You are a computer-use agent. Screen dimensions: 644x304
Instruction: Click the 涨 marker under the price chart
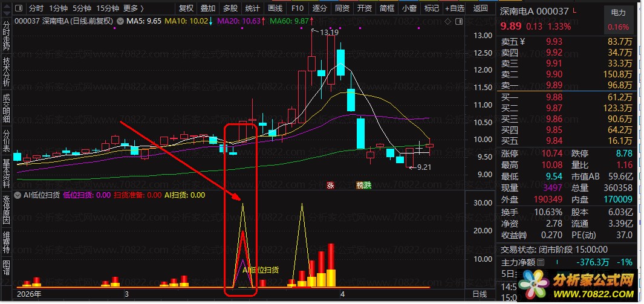tap(330, 186)
